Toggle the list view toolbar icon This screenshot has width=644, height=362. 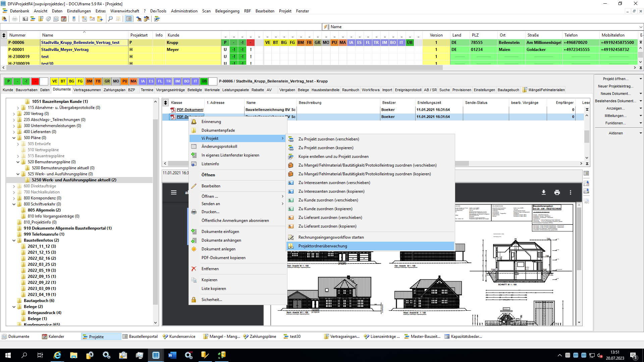coord(128,19)
